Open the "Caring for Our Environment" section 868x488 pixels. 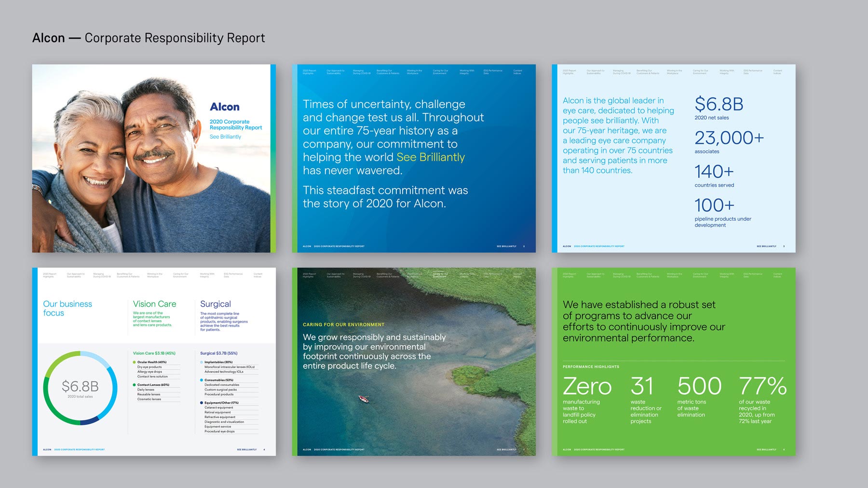coord(441,71)
